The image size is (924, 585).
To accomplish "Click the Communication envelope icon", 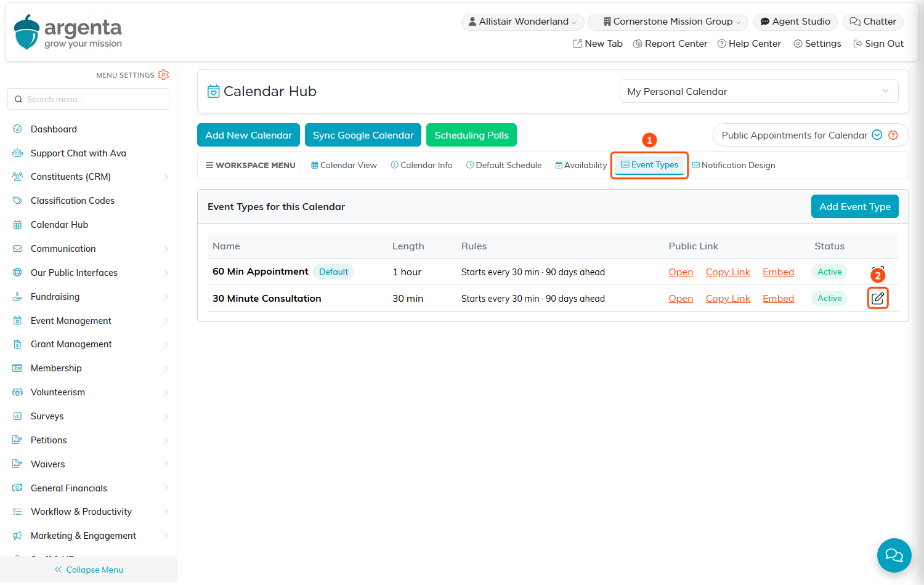I will [17, 249].
